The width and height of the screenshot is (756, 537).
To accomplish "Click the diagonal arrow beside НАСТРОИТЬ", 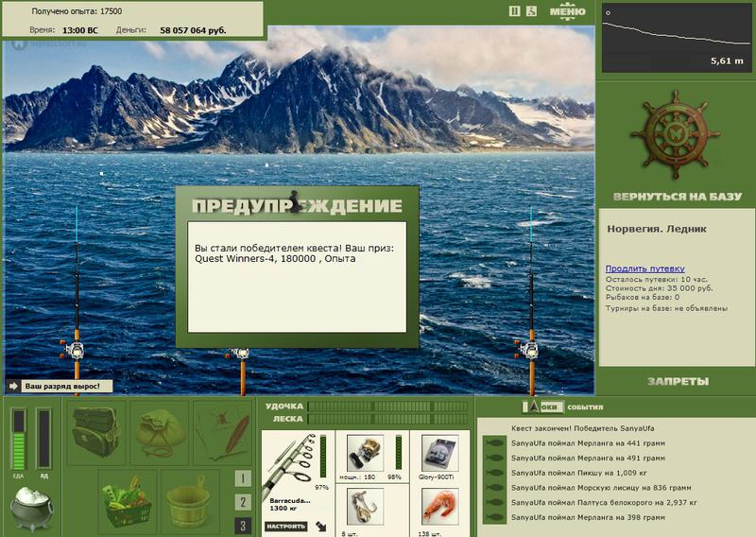I will pos(320,527).
